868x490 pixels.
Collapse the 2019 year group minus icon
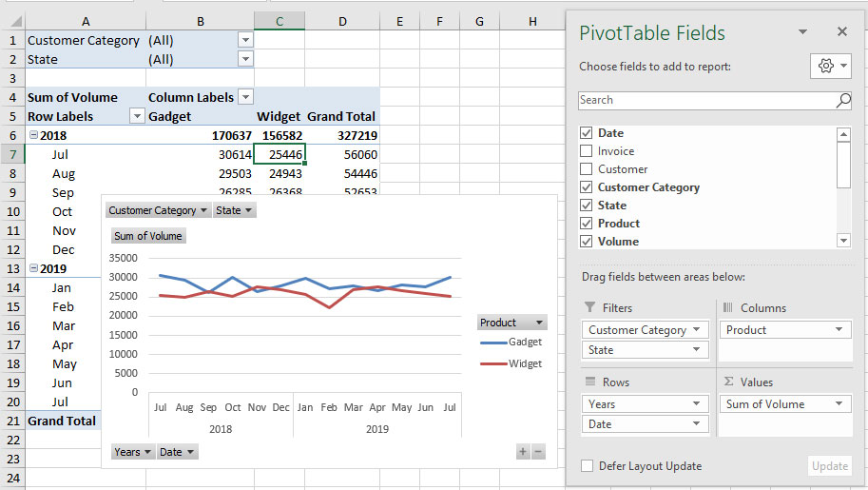click(33, 268)
